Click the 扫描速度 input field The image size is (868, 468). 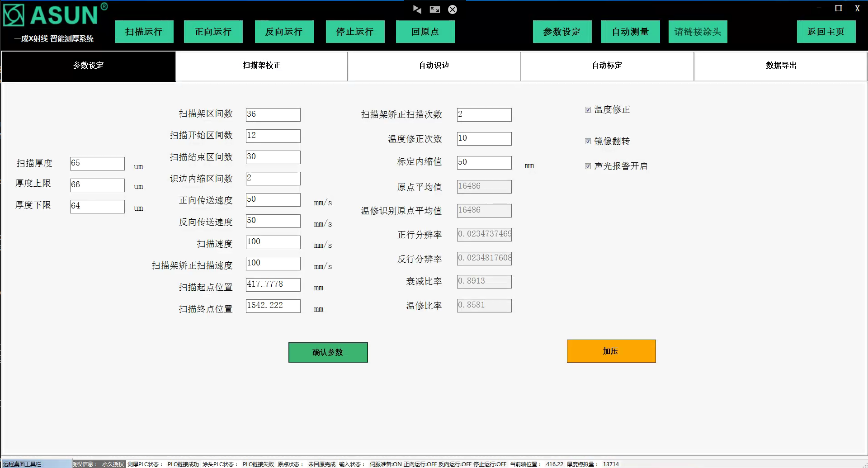pos(273,242)
